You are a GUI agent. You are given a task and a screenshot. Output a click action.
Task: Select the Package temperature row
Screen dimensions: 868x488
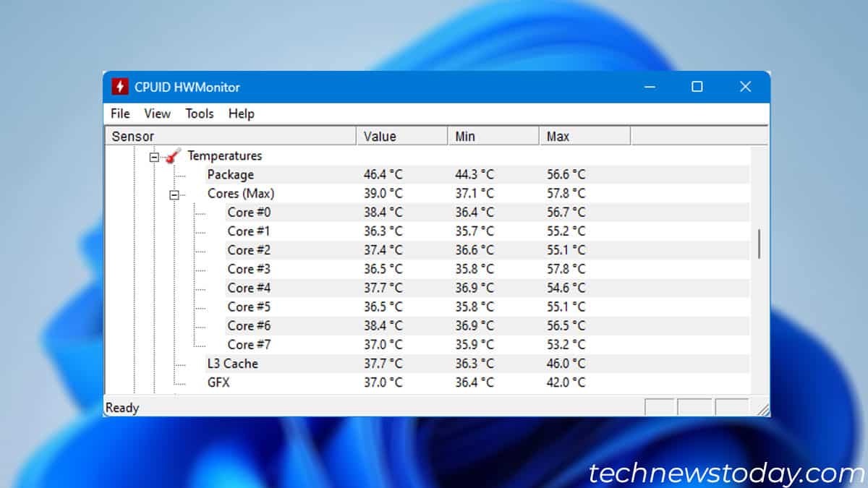tap(230, 174)
